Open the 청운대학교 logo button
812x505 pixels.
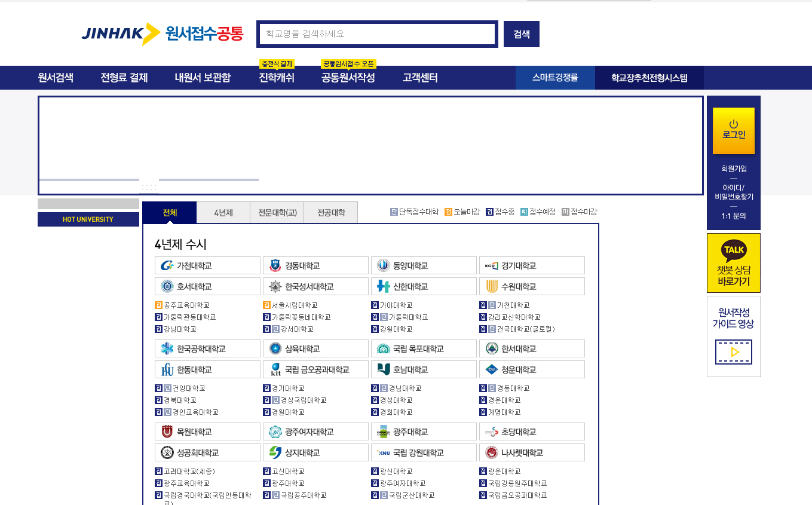pyautogui.click(x=532, y=369)
